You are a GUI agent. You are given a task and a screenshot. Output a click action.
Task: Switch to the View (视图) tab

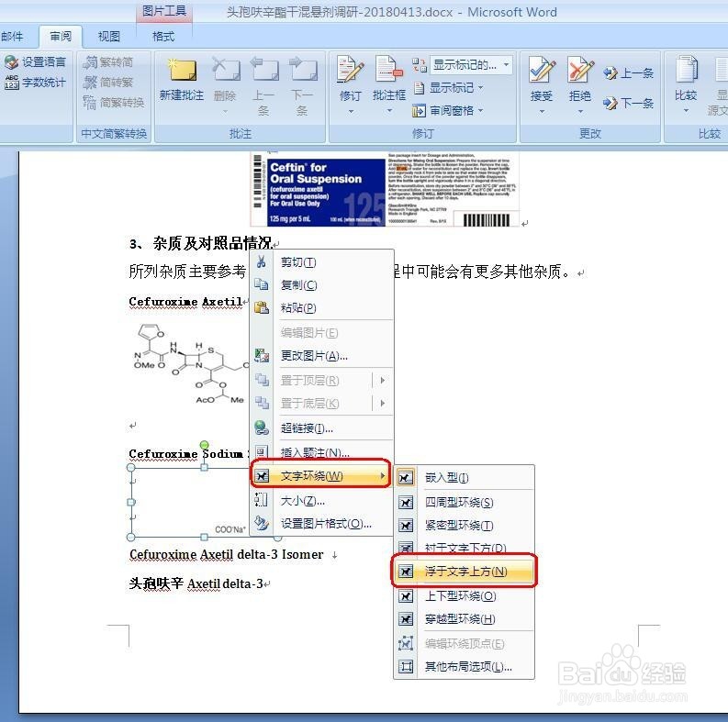coord(109,36)
